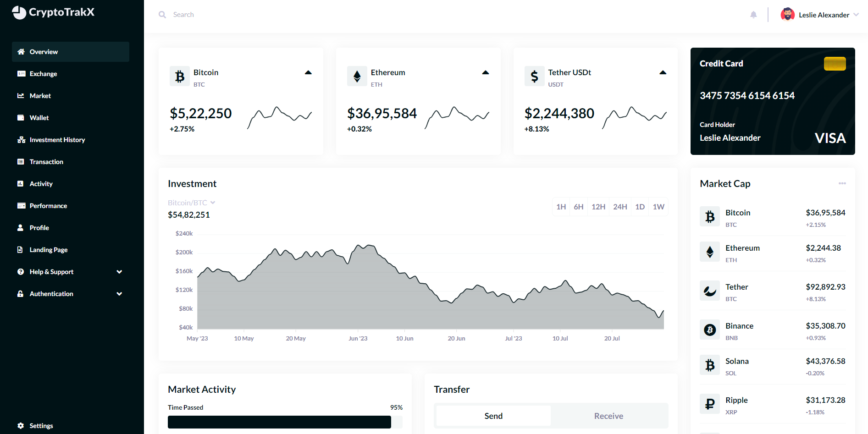The width and height of the screenshot is (868, 434).
Task: Open the Market section from the sidebar
Action: [40, 95]
